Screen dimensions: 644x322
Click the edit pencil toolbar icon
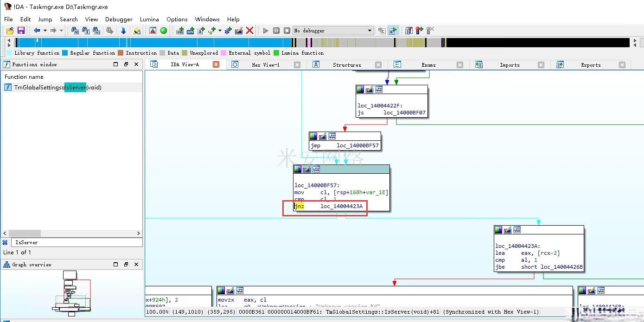[x=239, y=31]
